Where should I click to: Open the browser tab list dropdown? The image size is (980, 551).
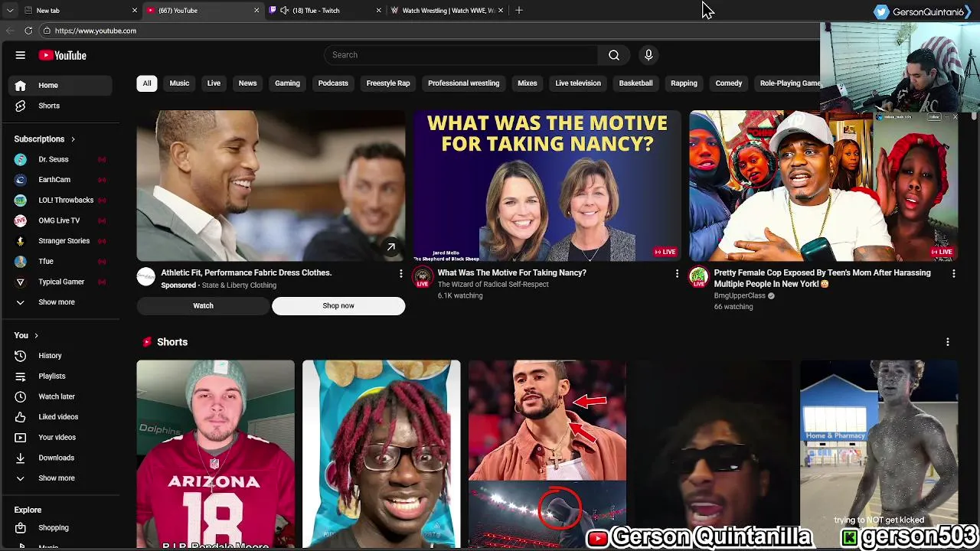(9, 11)
